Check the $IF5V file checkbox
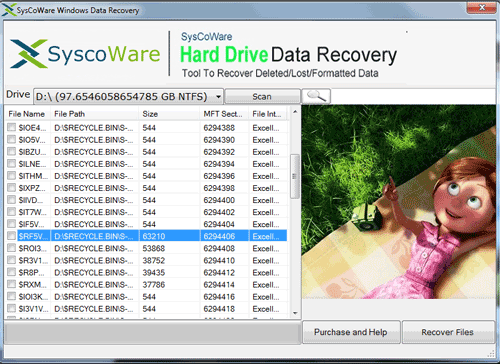This screenshot has height=364, width=500. (x=11, y=224)
